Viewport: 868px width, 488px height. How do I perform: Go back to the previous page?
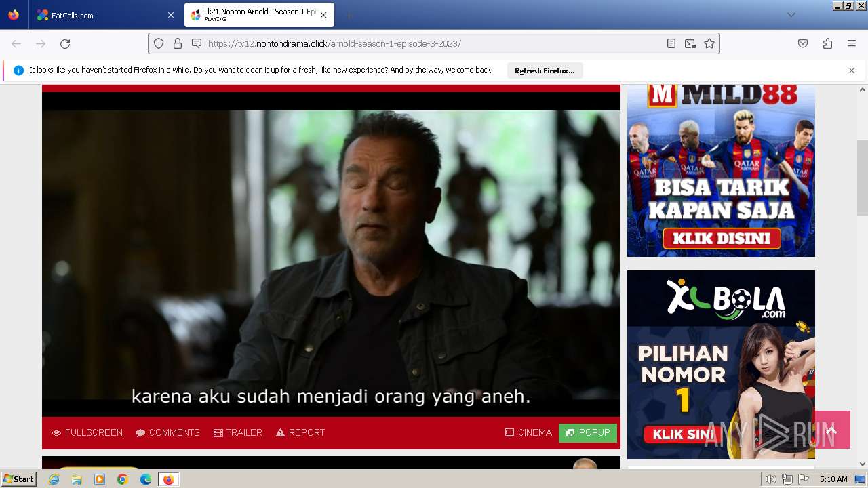point(16,43)
